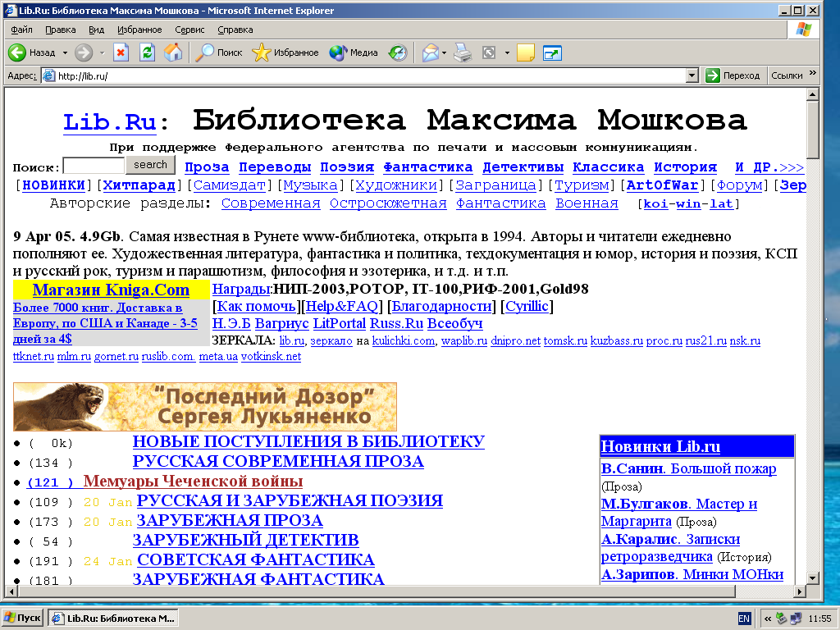
Task: Open the Search (Поиск) magnifier toolbar button
Action: 218,52
